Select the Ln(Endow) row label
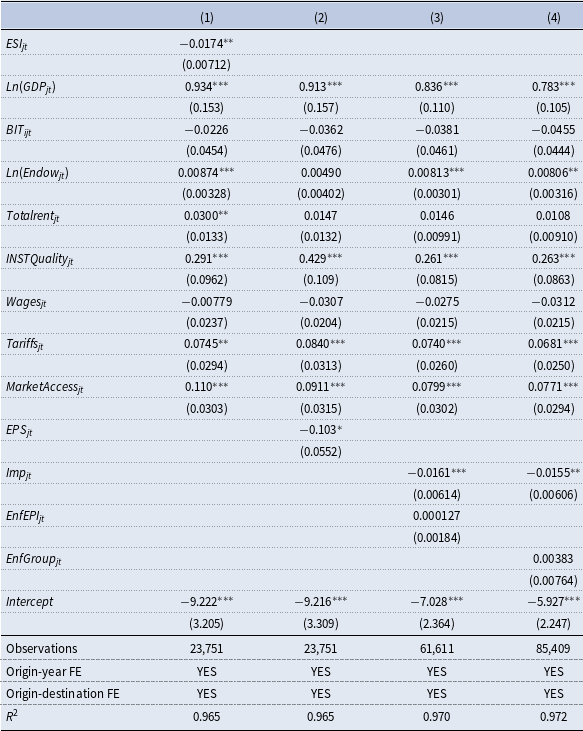 coord(37,173)
